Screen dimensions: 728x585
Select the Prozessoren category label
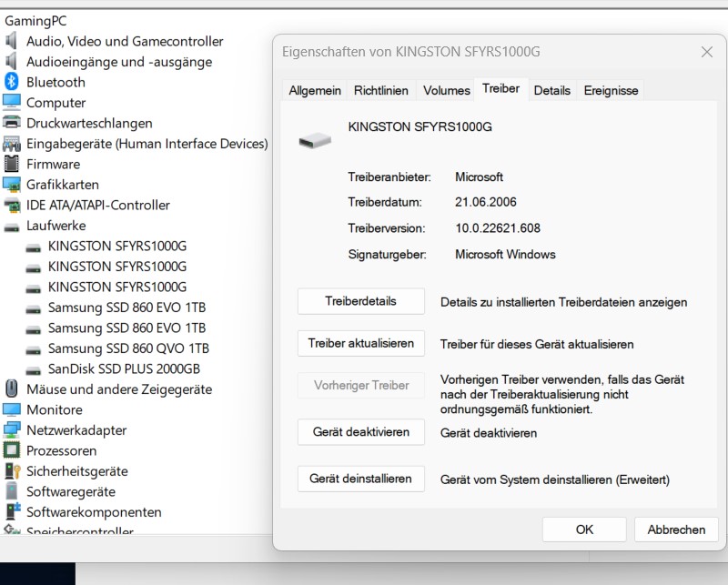[61, 451]
